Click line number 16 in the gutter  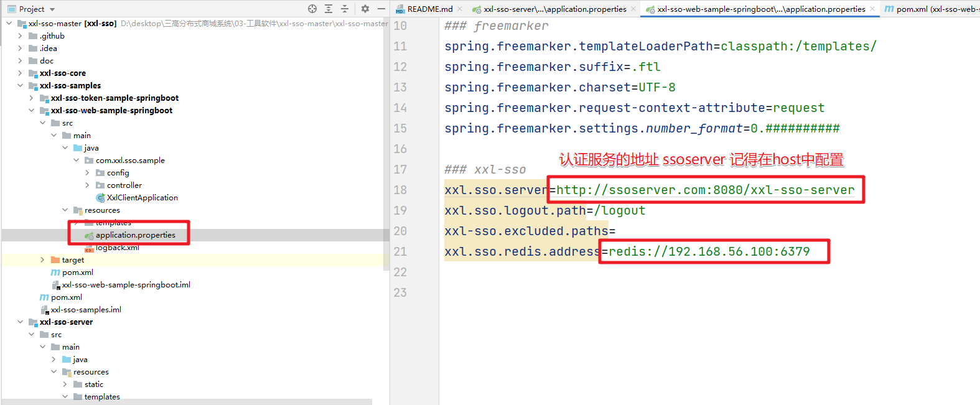point(400,149)
